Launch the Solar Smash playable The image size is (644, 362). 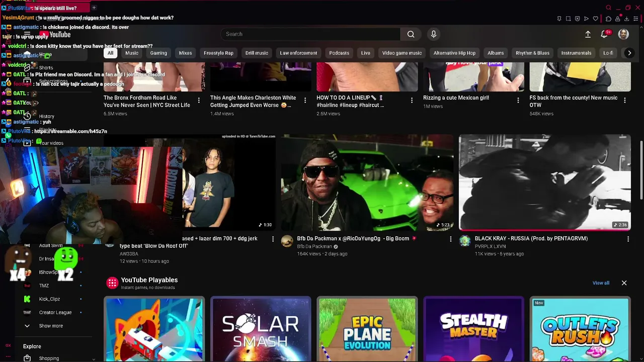[x=261, y=329]
